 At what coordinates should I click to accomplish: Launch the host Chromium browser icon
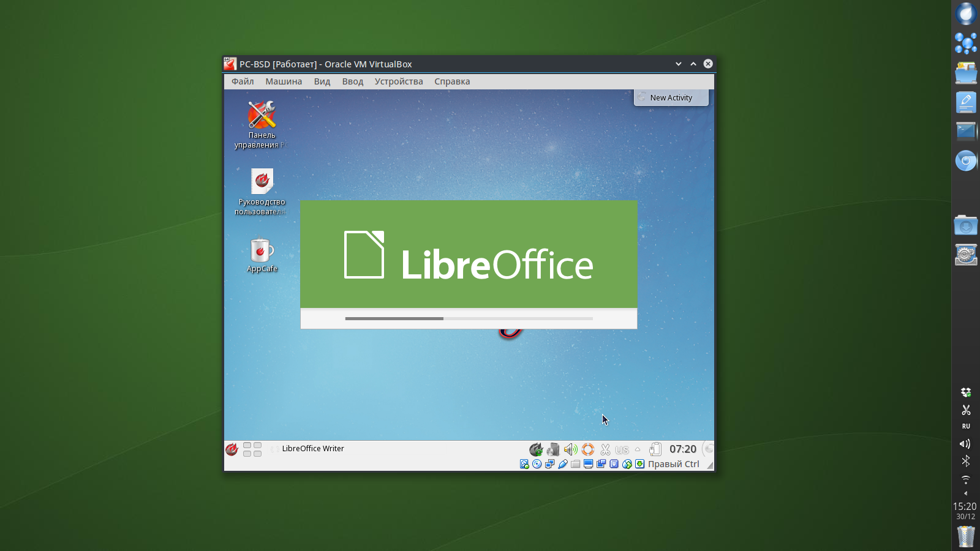click(x=966, y=161)
